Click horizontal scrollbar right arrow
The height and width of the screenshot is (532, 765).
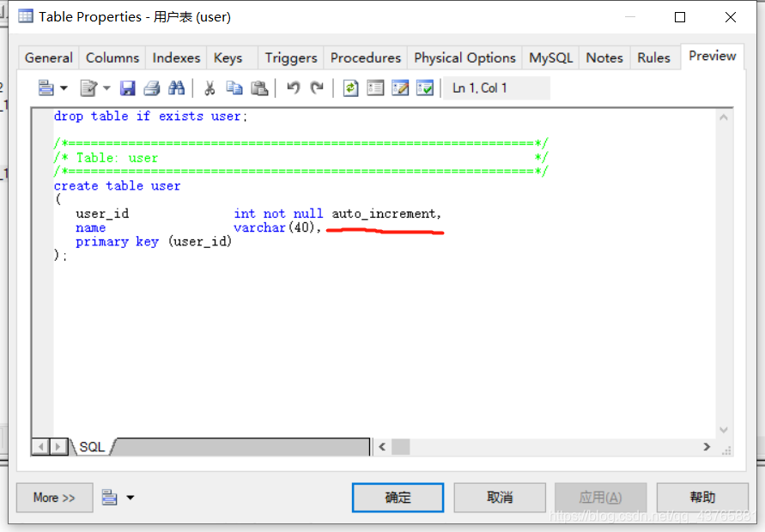click(x=707, y=447)
